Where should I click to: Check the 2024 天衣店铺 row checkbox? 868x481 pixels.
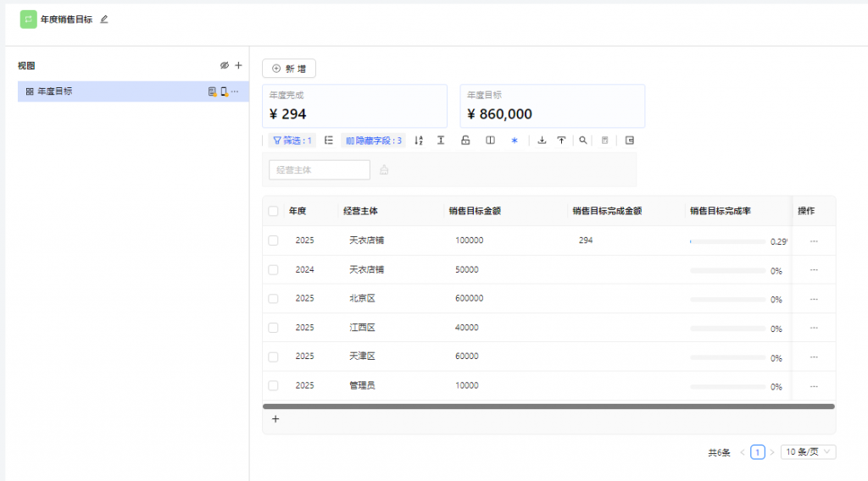(x=273, y=270)
